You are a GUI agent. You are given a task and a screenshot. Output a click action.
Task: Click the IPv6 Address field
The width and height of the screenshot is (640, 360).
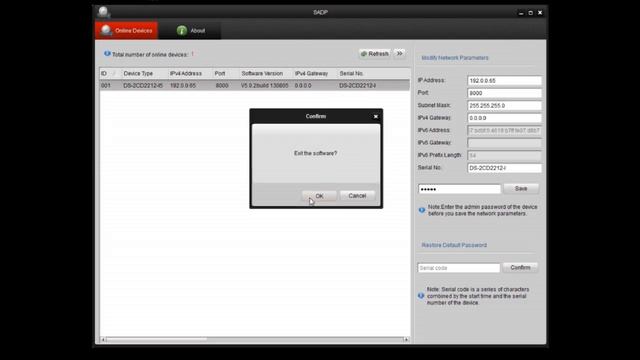(504, 131)
